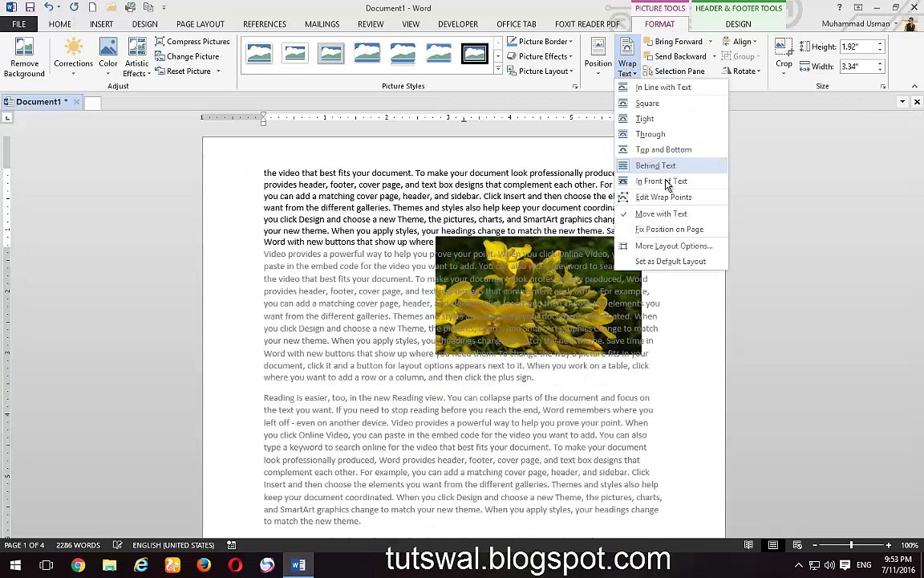Image resolution: width=924 pixels, height=578 pixels.
Task: Switch to the HOME ribbon tab
Action: pos(59,24)
